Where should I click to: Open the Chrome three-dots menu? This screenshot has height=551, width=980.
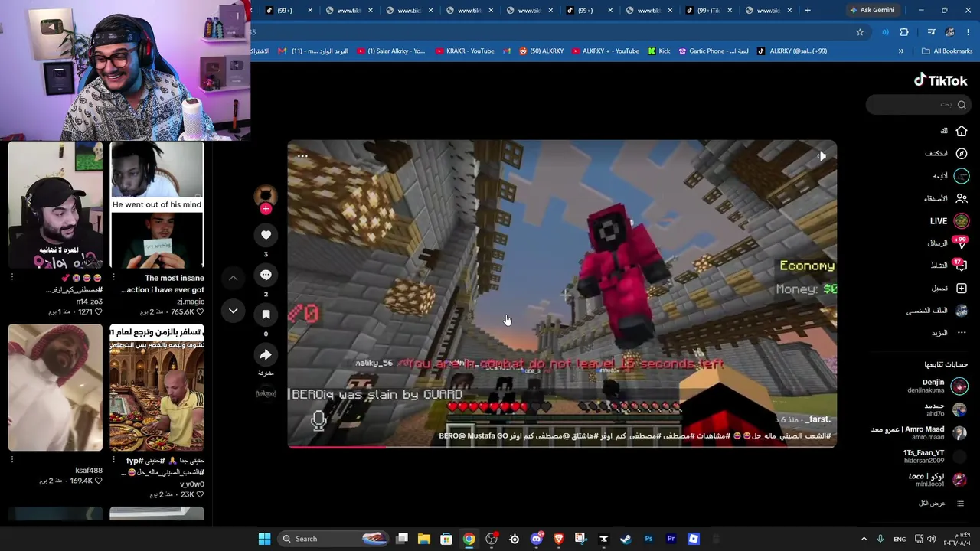(969, 32)
